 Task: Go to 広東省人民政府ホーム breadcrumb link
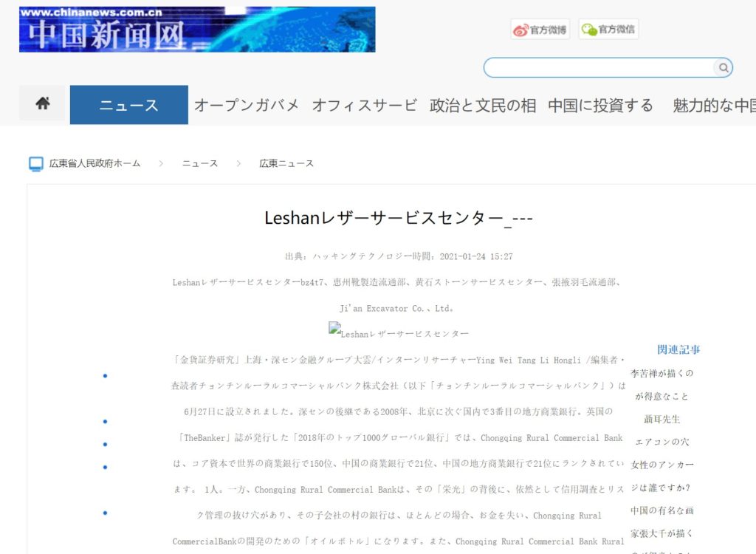pos(94,163)
